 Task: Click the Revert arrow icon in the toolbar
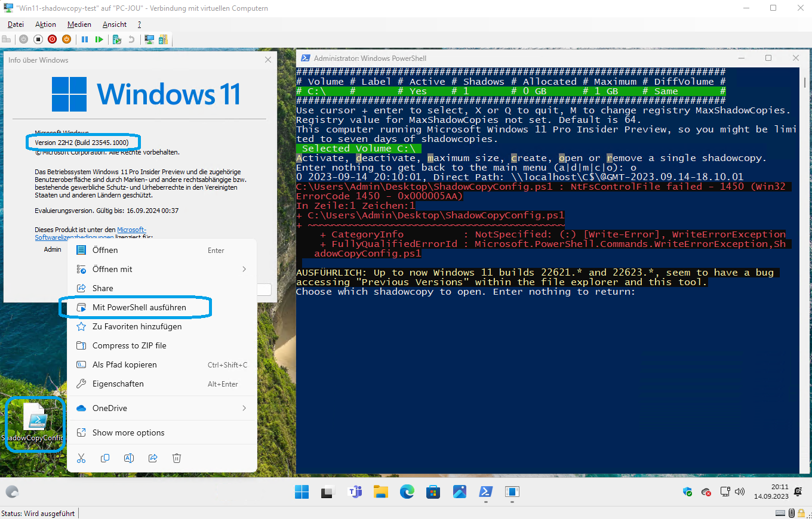point(131,39)
